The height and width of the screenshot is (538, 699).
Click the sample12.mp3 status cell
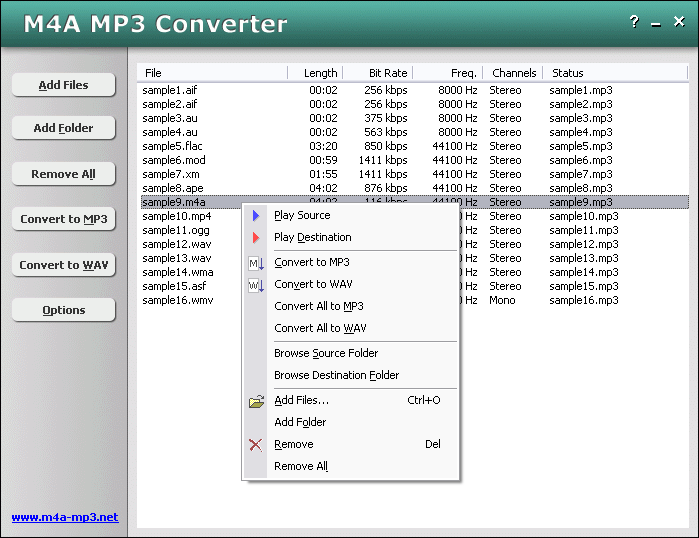pyautogui.click(x=584, y=244)
